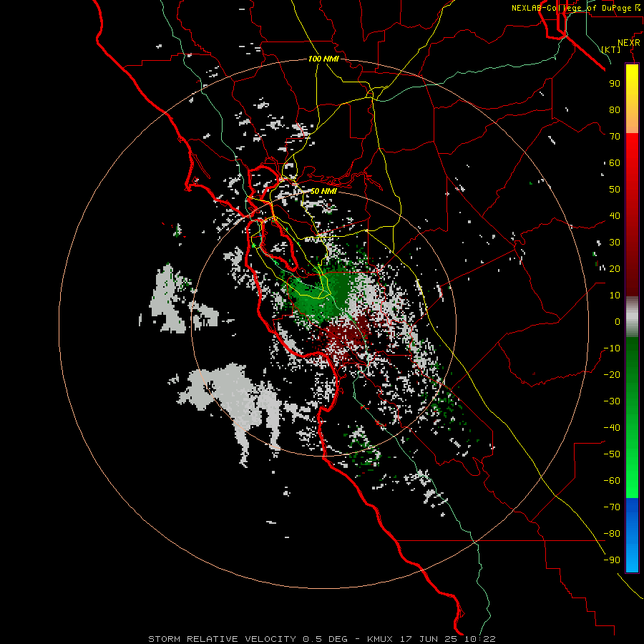Select the -50 value on velocity scale
The image size is (644, 644).
pos(612,454)
